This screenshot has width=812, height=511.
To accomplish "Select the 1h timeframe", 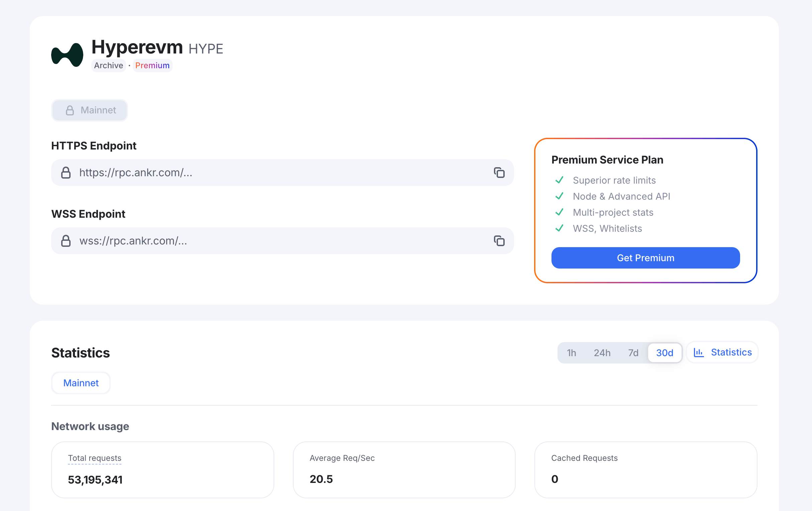I will tap(571, 353).
